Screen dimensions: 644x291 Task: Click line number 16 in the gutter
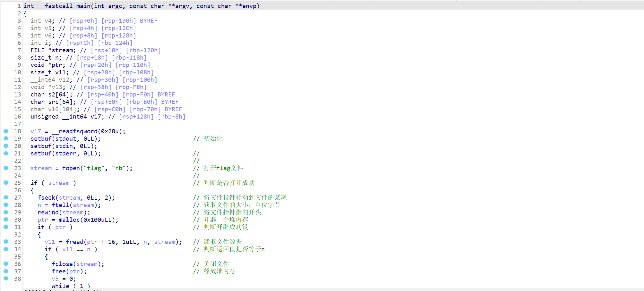pyautogui.click(x=18, y=117)
